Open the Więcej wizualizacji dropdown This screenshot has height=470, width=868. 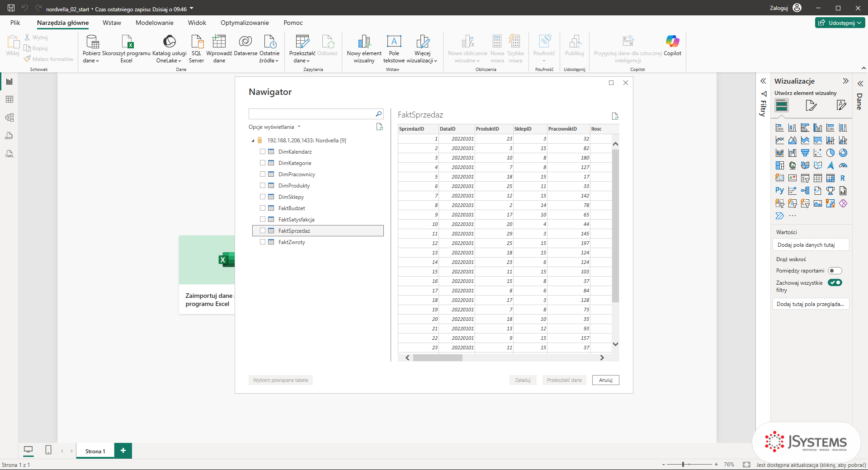click(422, 49)
